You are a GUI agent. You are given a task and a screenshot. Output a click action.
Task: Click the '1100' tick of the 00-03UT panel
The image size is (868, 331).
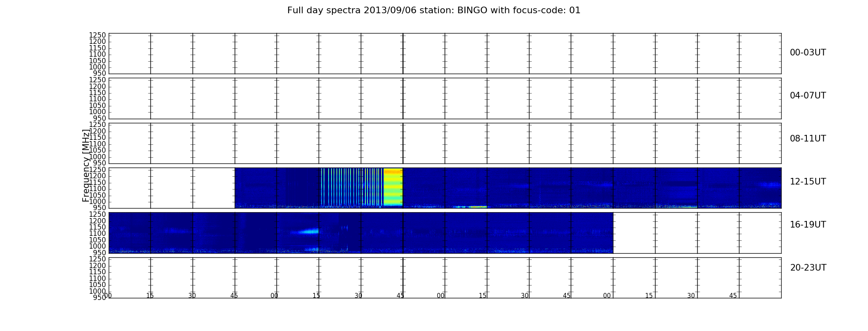pos(98,54)
